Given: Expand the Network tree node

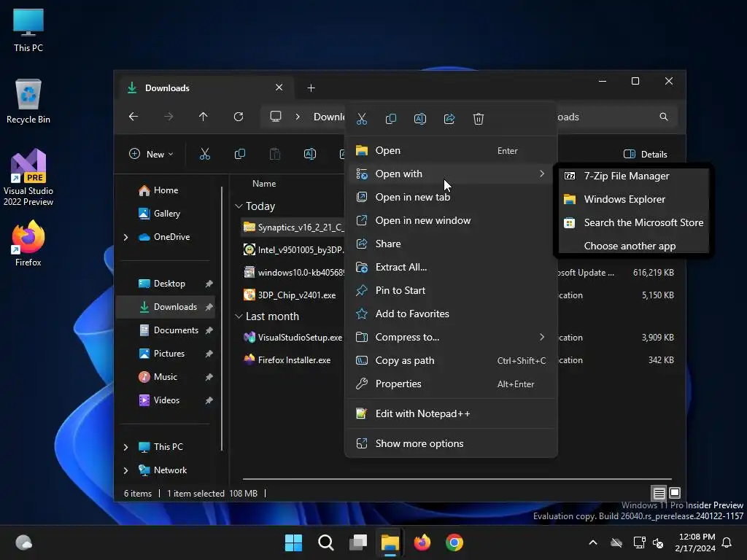Looking at the screenshot, I should tap(125, 470).
